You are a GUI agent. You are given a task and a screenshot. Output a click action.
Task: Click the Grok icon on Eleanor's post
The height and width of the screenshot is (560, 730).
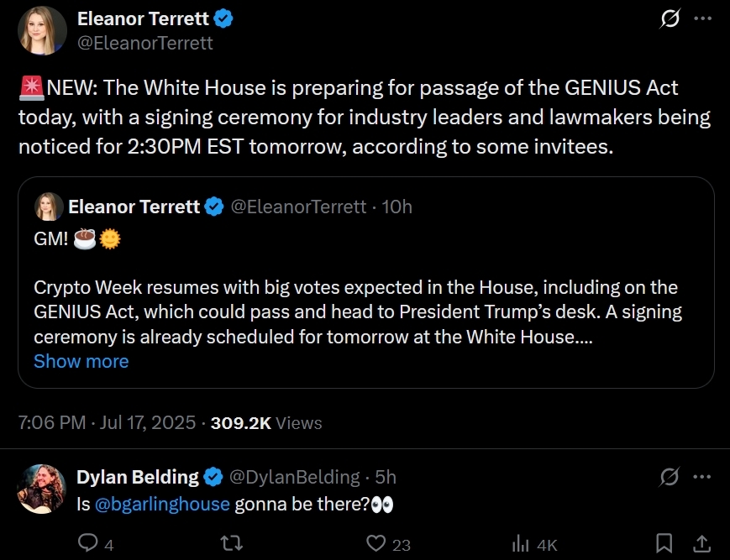click(x=670, y=18)
